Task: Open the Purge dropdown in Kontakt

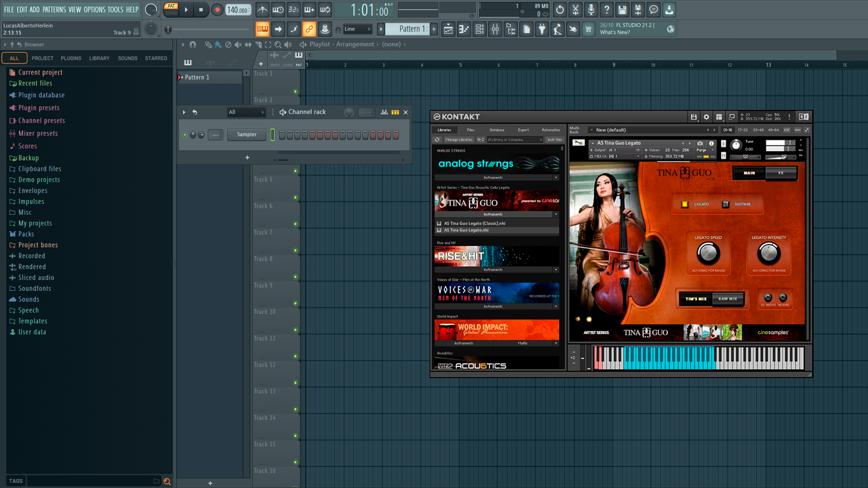Action: 705,150
